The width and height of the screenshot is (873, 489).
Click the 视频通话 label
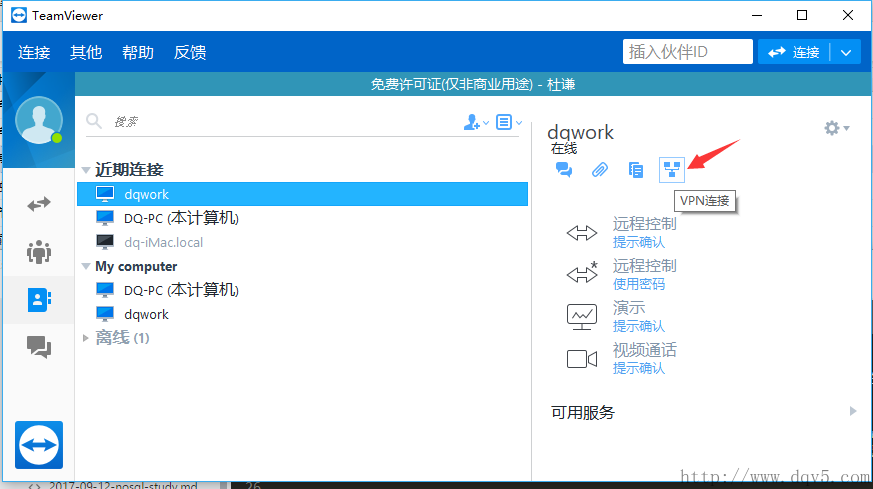(645, 350)
